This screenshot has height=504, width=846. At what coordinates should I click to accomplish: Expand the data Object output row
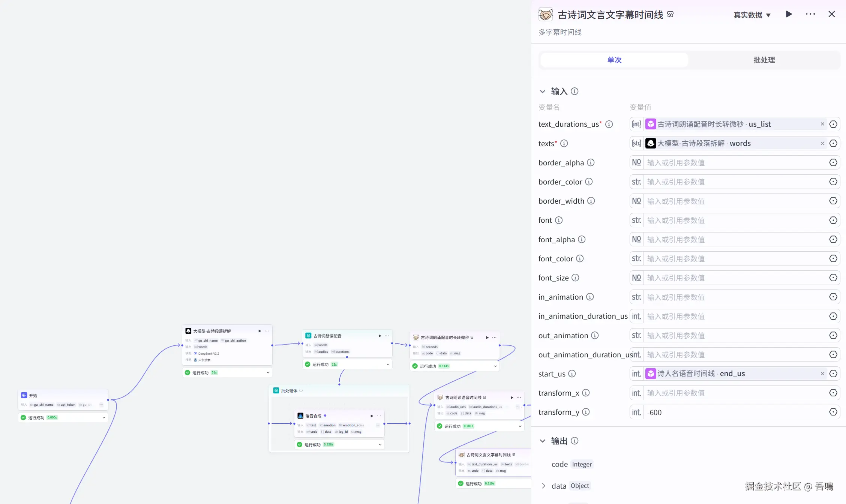tap(543, 486)
